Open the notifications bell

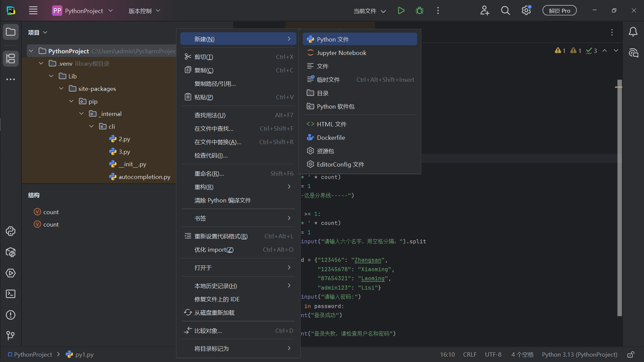(633, 32)
